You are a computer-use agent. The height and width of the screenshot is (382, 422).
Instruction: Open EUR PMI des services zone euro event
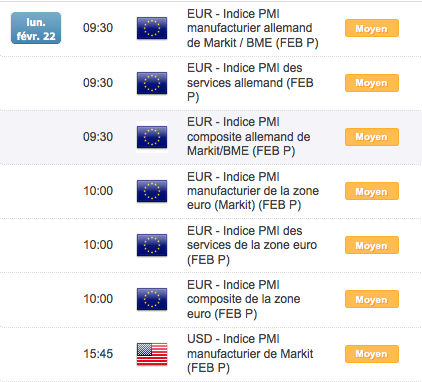coord(252,245)
